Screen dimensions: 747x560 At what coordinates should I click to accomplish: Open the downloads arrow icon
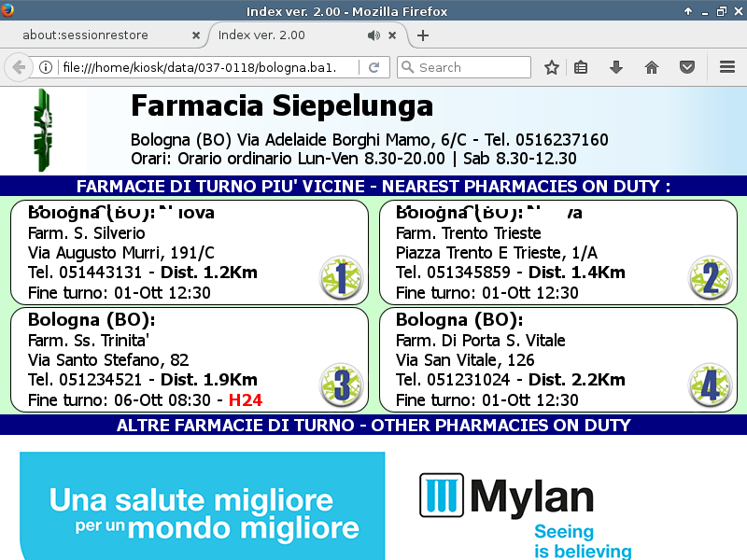(x=615, y=67)
